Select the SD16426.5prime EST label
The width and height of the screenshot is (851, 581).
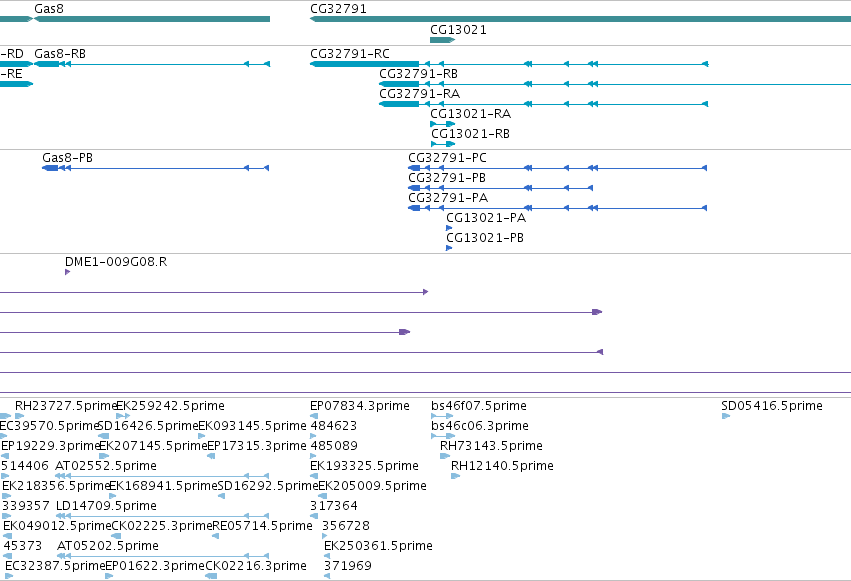coord(148,426)
